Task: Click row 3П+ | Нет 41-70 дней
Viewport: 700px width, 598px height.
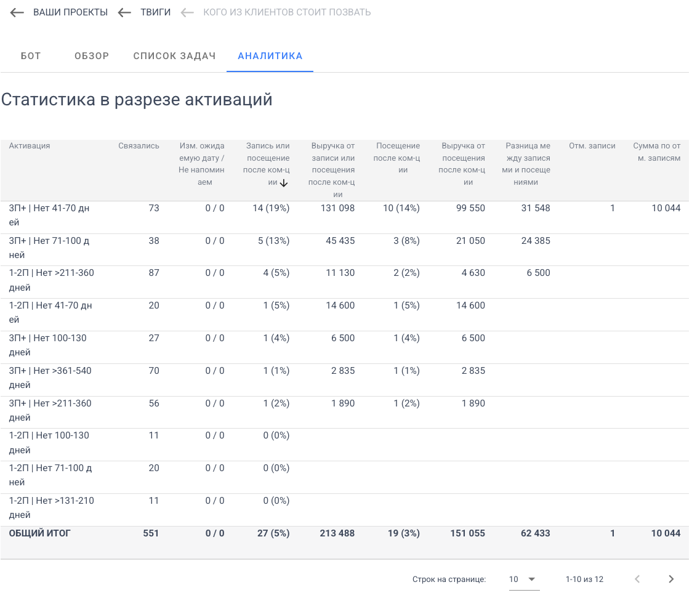Action: [345, 217]
